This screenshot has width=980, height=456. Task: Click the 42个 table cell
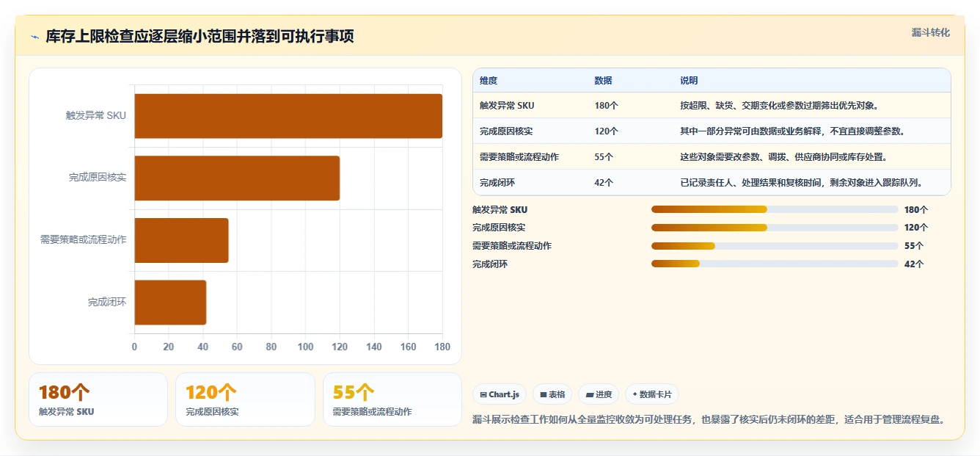pyautogui.click(x=604, y=183)
